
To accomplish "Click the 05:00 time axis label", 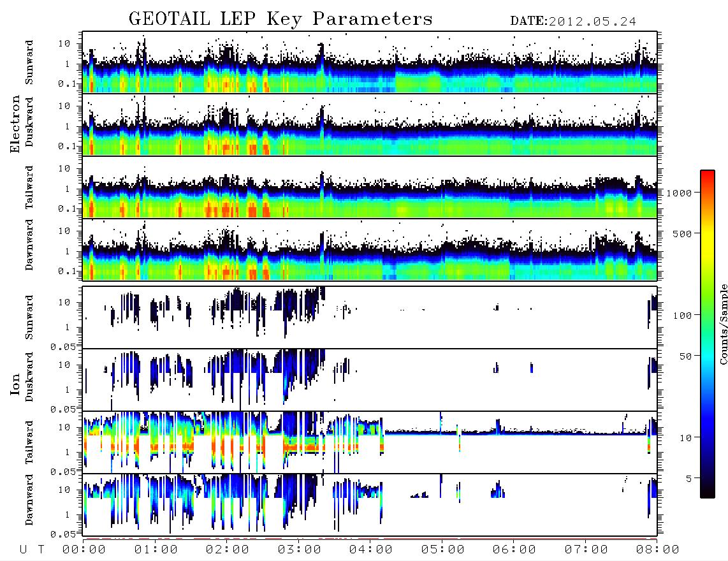I will pyautogui.click(x=443, y=550).
